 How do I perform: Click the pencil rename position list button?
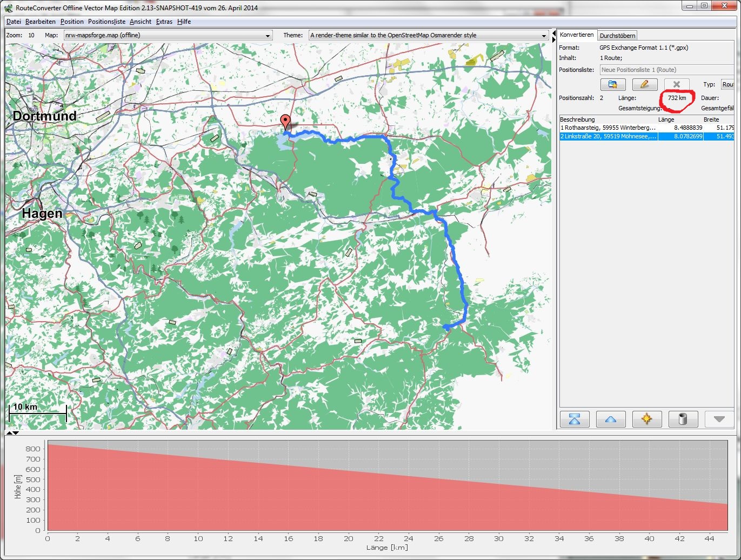(x=645, y=84)
